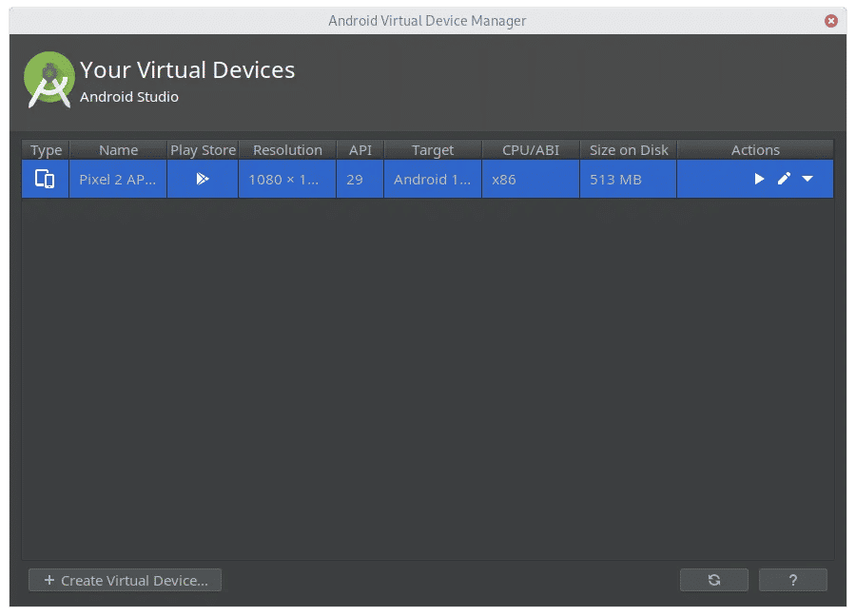The width and height of the screenshot is (856, 616).
Task: Edit the Pixel 2 AVD with pencil icon
Action: (x=784, y=179)
